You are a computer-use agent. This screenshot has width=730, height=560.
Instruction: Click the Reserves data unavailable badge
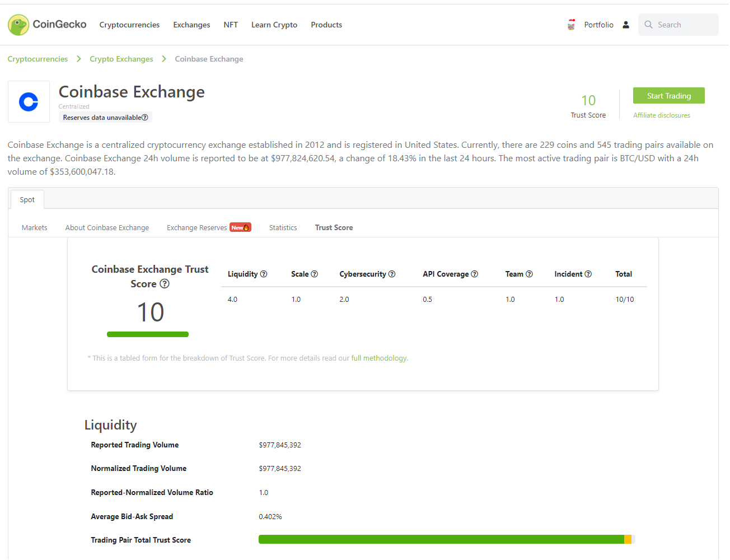[105, 118]
